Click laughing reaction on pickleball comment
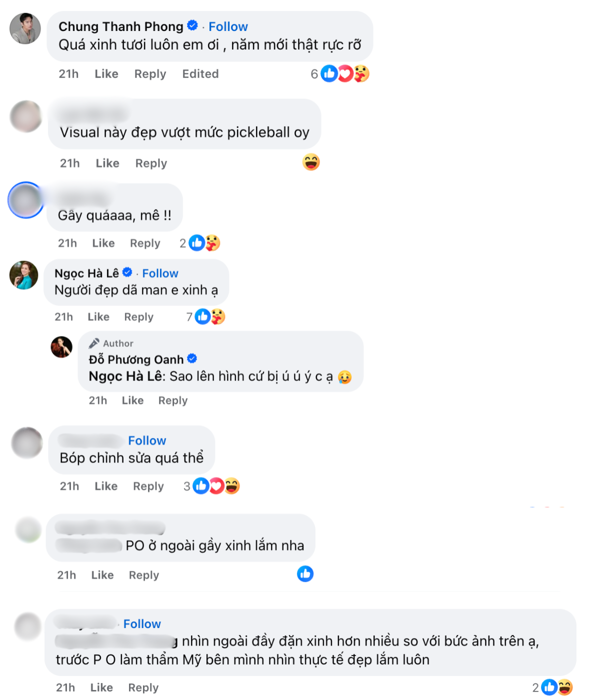 [x=311, y=162]
